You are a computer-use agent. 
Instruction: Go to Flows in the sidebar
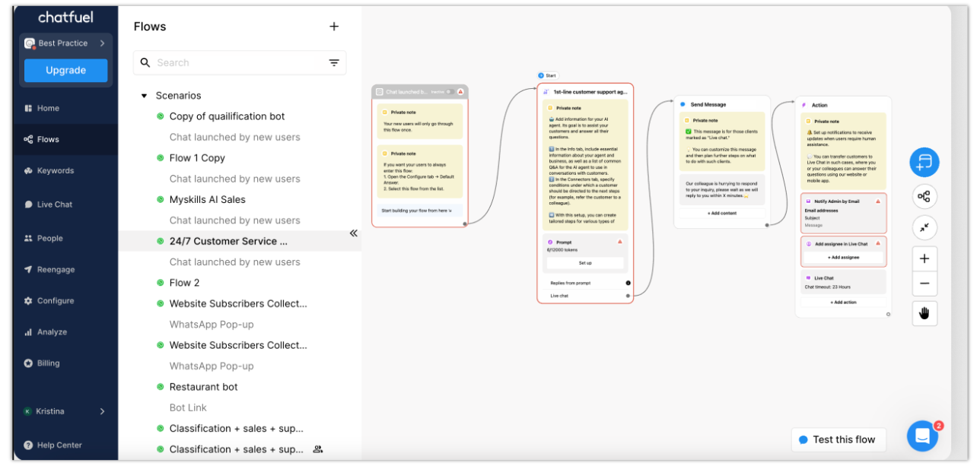click(65, 139)
